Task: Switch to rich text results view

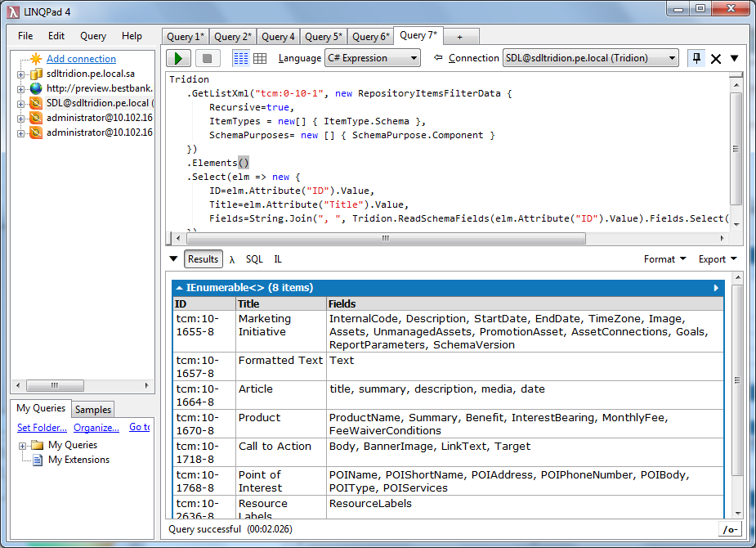Action: [241, 58]
